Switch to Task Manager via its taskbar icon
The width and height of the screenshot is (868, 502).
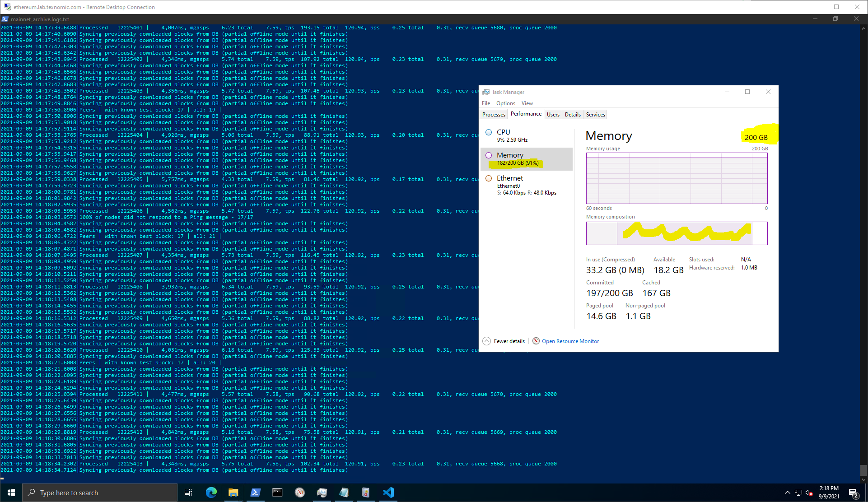click(322, 493)
